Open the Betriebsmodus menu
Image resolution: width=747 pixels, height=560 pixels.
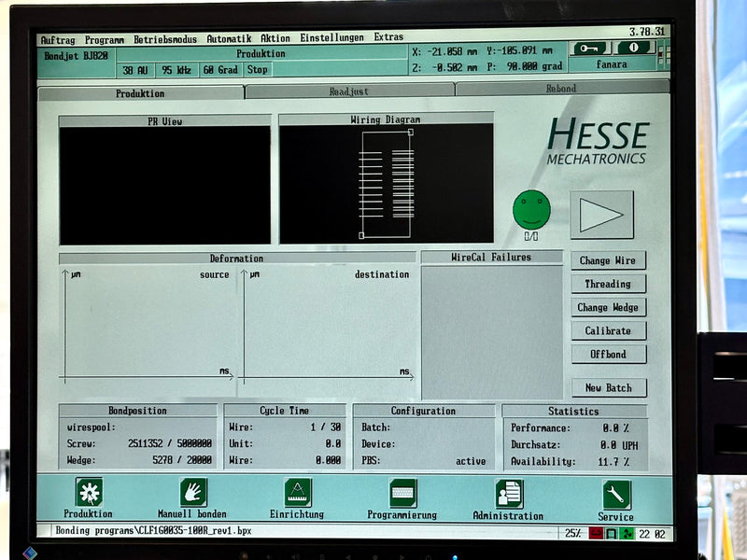point(165,39)
